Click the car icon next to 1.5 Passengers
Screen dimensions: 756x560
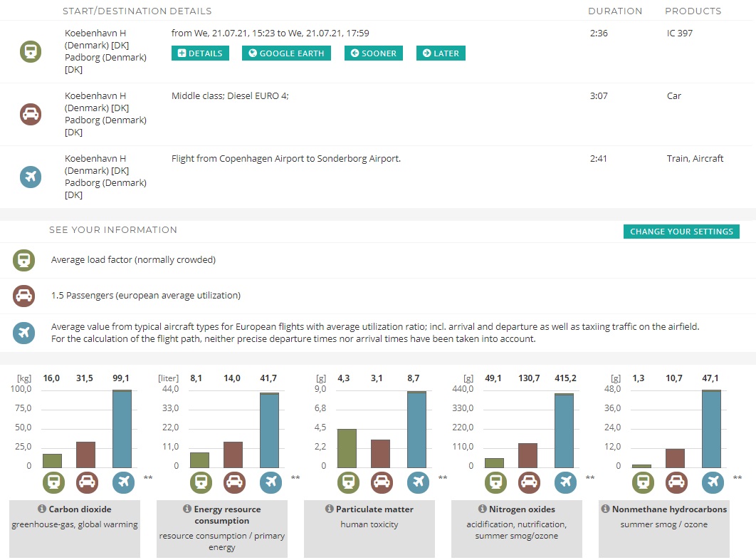coord(23,296)
